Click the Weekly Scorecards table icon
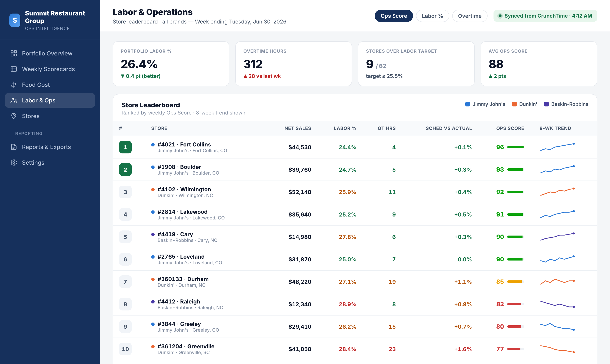The width and height of the screenshot is (610, 364). click(14, 69)
